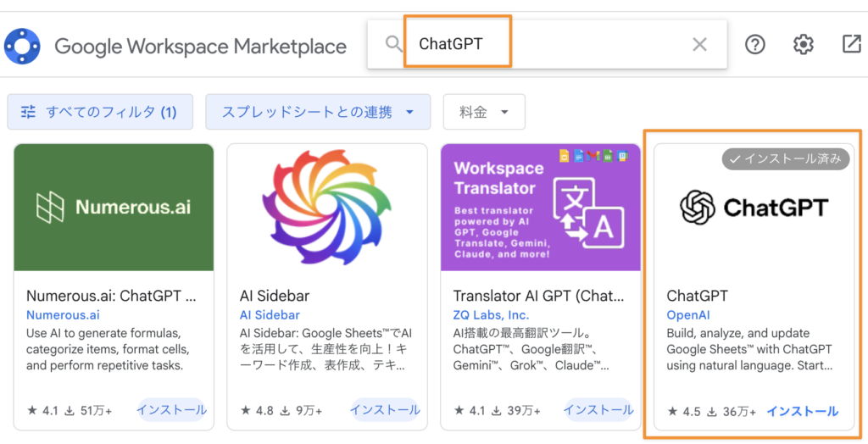The height and width of the screenshot is (444, 868).
Task: Open the help question mark icon
Action: coord(755,44)
